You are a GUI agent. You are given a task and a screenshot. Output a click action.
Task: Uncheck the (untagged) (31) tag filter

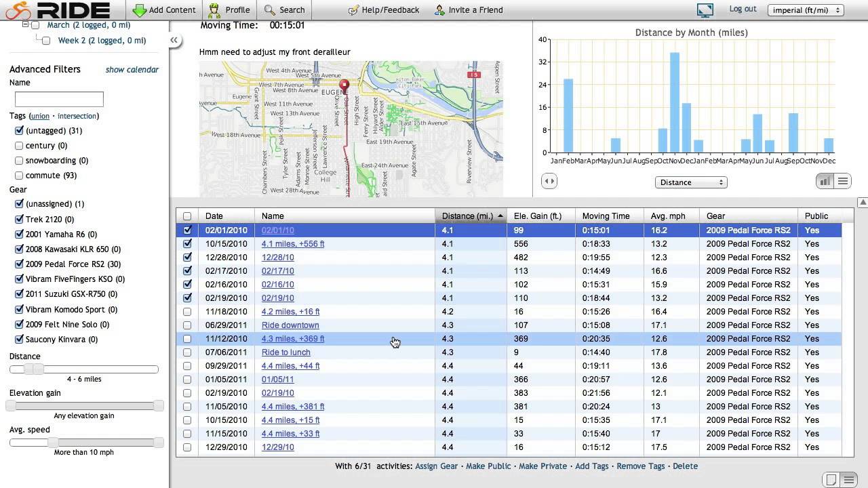19,131
